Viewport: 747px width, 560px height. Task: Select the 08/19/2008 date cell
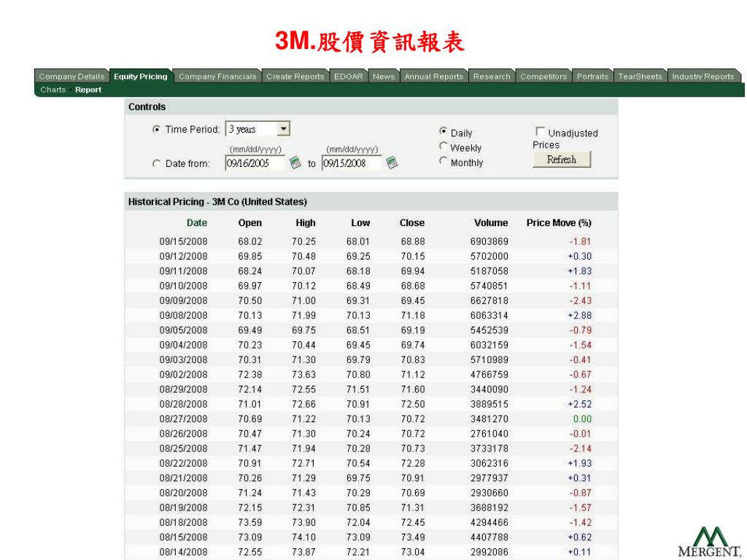pos(183,507)
